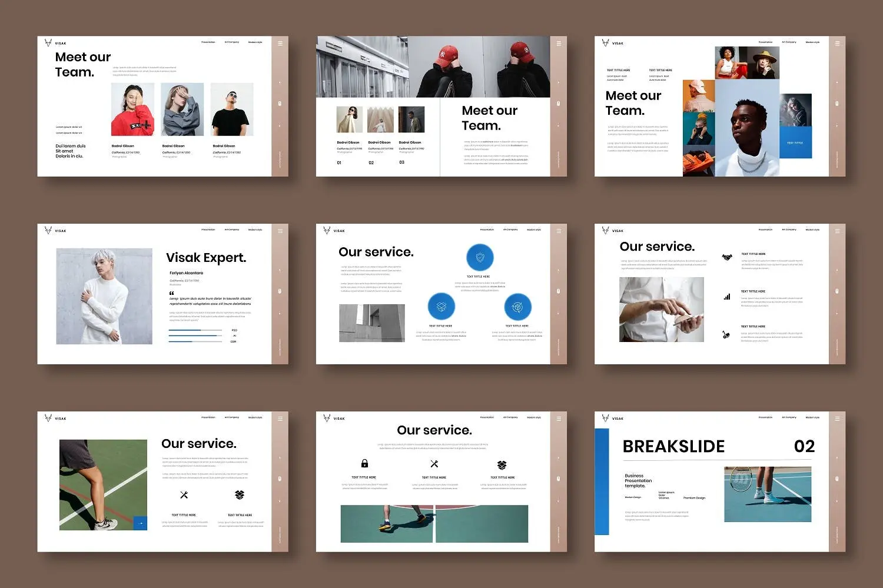Click stacked boxes icon on the padlock slide
The image size is (883, 588).
pyautogui.click(x=502, y=465)
